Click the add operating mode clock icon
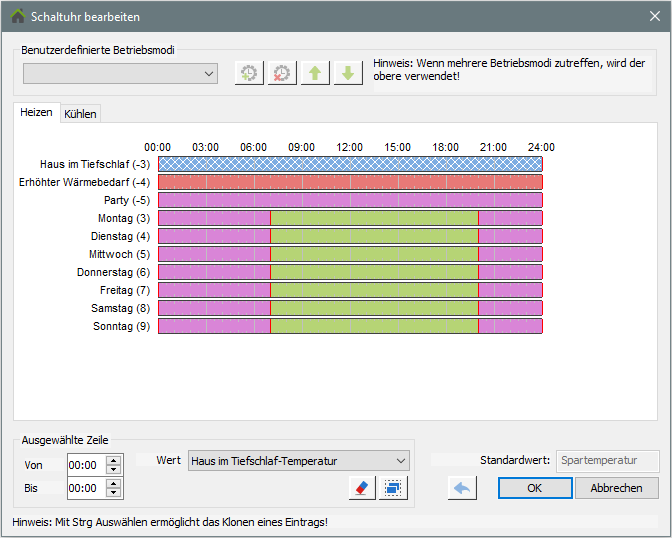Screen dimensions: 672x538 click(x=249, y=73)
